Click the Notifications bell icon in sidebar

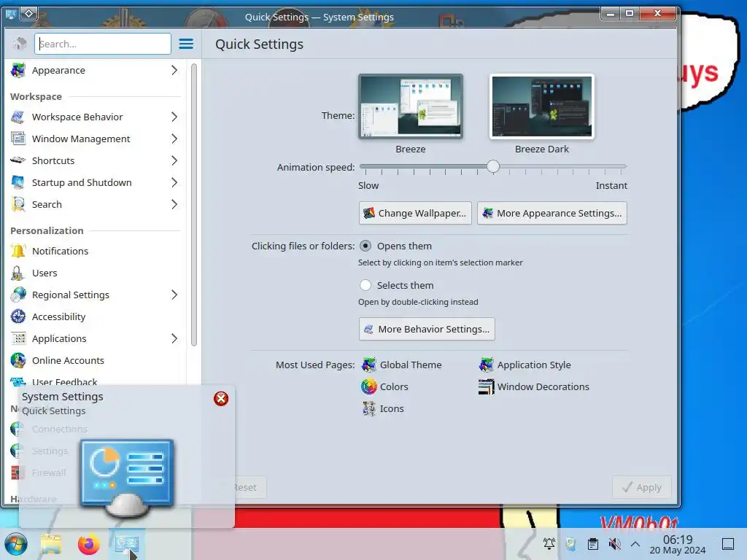click(x=18, y=251)
